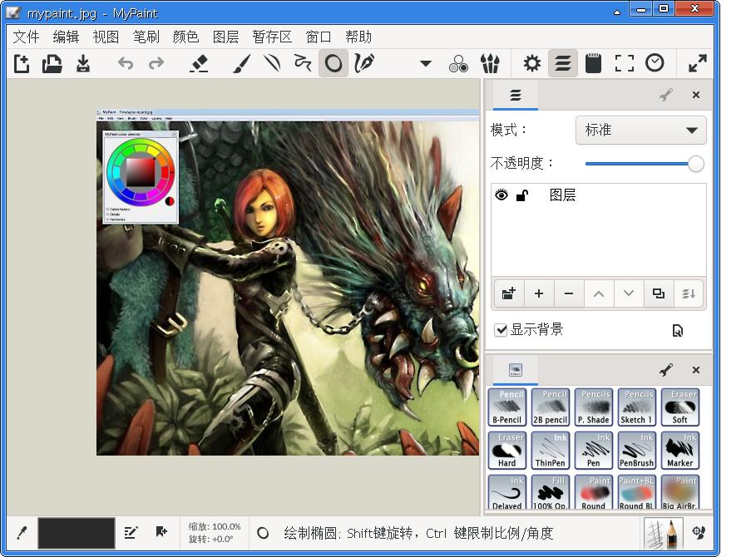Viewport: 756px width, 557px height.
Task: Click the Undo arrow icon
Action: (126, 63)
